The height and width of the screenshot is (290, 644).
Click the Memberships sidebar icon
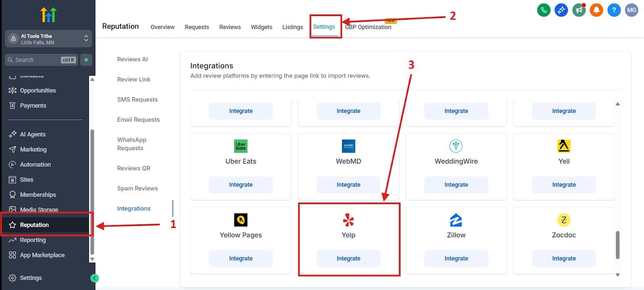(x=12, y=195)
